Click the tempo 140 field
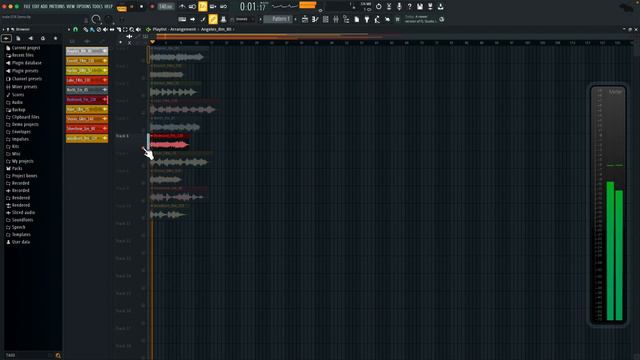Image resolution: width=640 pixels, height=360 pixels. click(166, 7)
